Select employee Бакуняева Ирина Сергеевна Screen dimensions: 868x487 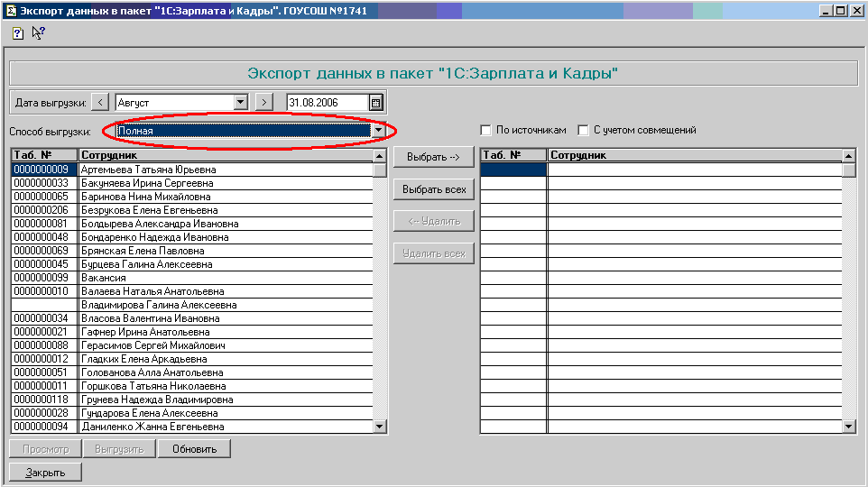pyautogui.click(x=226, y=183)
